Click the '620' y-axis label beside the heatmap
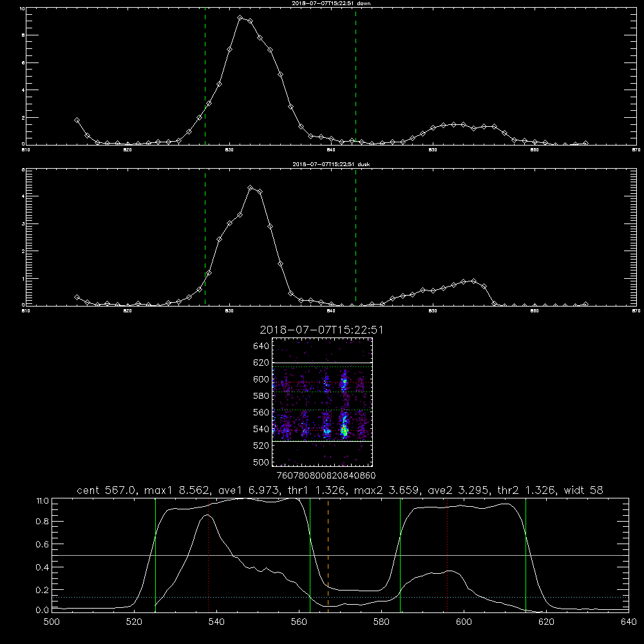Image resolution: width=644 pixels, height=644 pixels. pyautogui.click(x=261, y=363)
